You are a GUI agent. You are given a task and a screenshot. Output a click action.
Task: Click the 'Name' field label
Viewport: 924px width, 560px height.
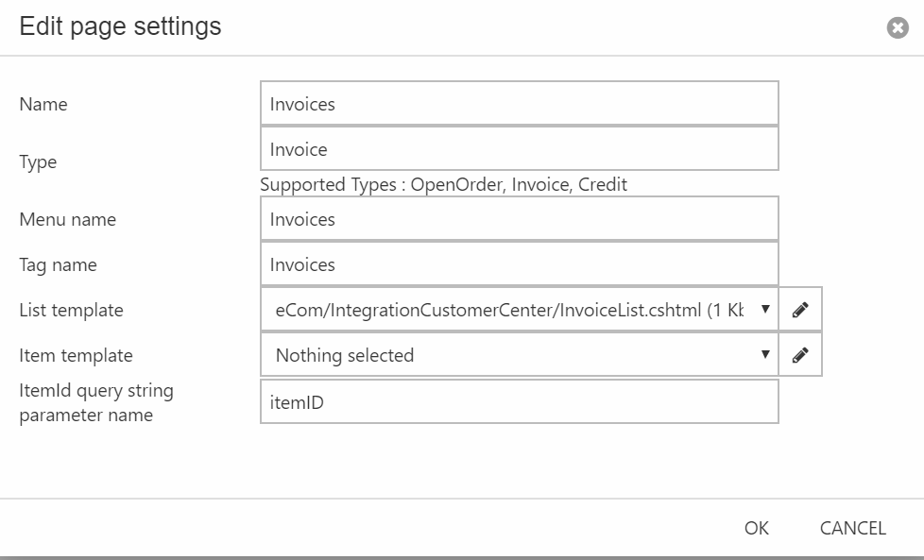43,105
